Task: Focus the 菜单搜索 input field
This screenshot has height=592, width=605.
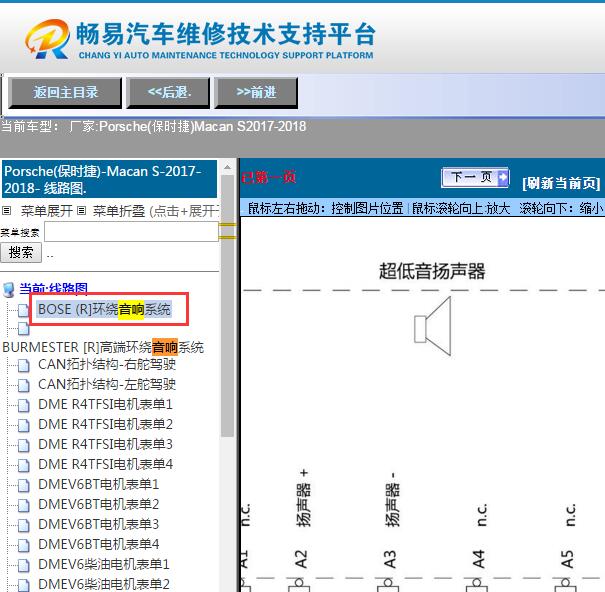Action: (x=131, y=232)
